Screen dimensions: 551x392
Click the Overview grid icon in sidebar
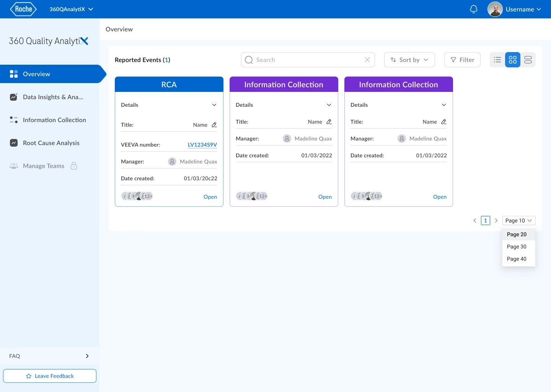click(x=14, y=74)
